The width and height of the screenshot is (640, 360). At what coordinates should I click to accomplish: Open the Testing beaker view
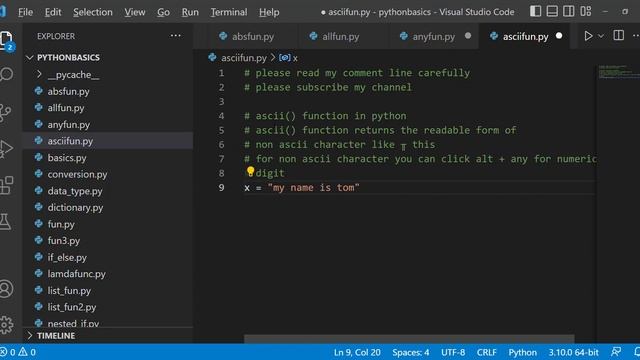tap(5, 221)
